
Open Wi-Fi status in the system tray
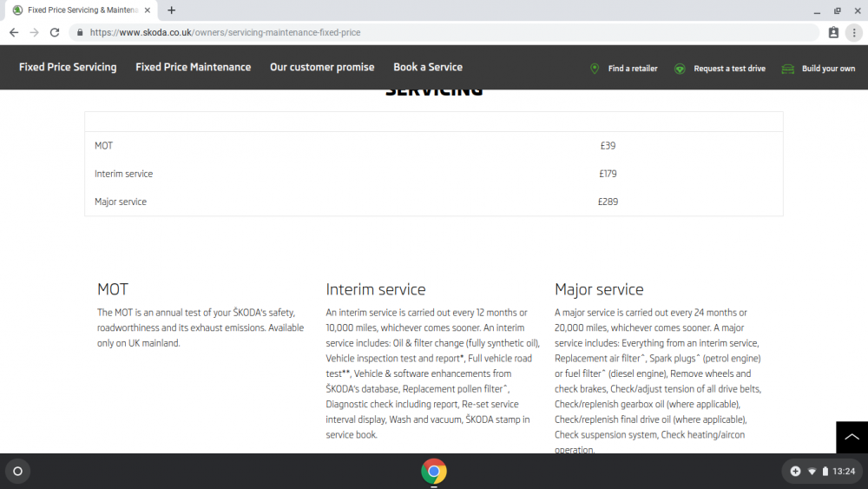click(812, 472)
